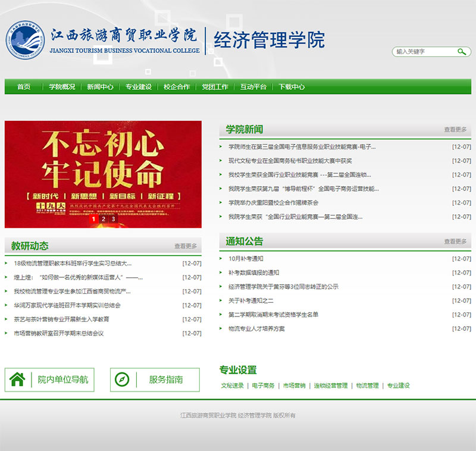Open 党团工作 navigation item

[x=215, y=87]
